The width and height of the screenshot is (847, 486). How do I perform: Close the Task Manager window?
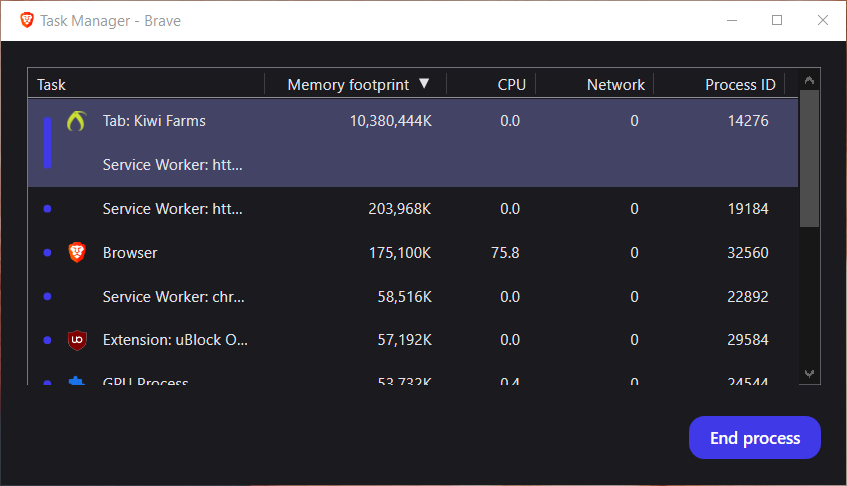click(x=823, y=21)
